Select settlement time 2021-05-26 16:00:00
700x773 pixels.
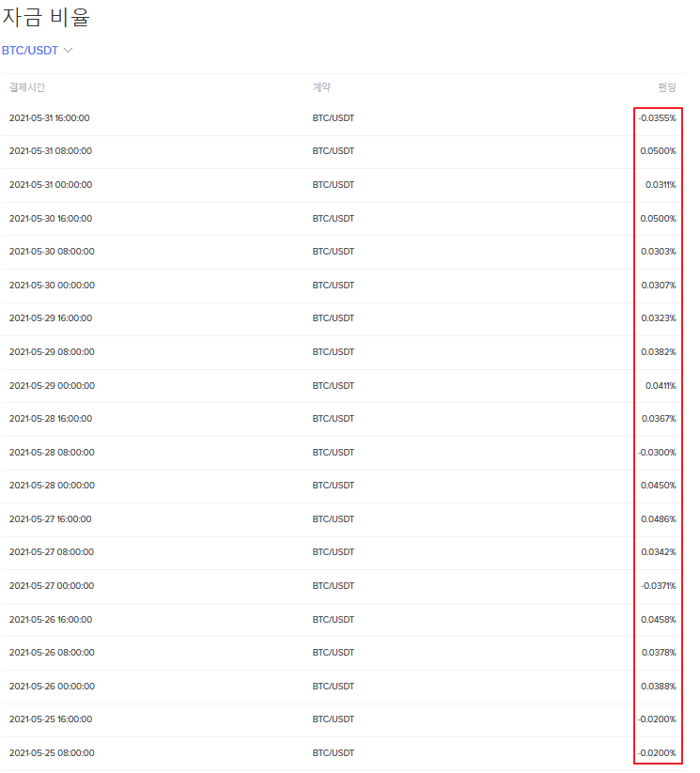coord(51,619)
